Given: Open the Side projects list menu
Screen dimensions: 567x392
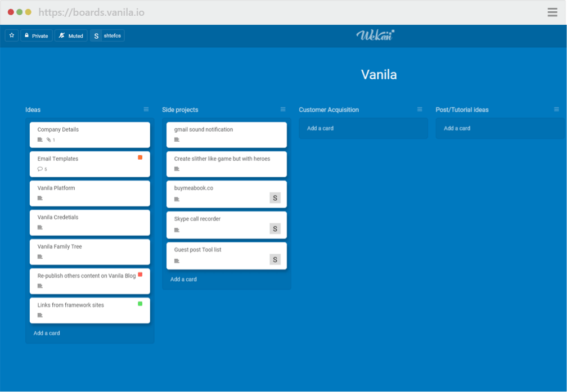Looking at the screenshot, I should [x=283, y=109].
